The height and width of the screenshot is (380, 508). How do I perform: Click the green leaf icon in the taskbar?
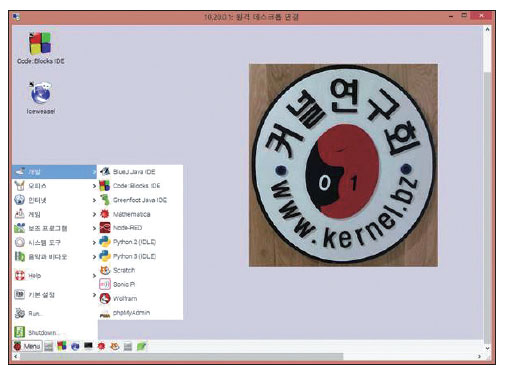(x=141, y=346)
